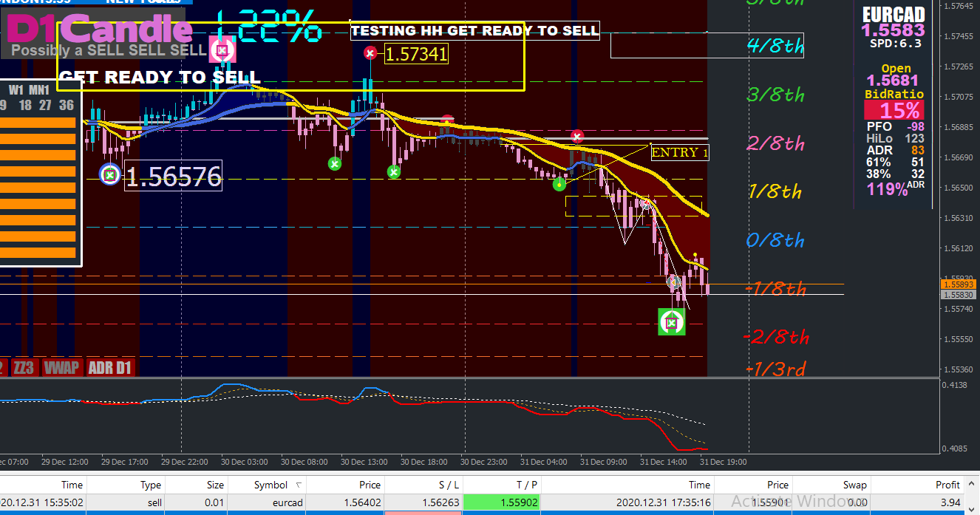Viewport: 980px width, 515px height.
Task: Click the 1/8th yellow level label
Action: 775,192
